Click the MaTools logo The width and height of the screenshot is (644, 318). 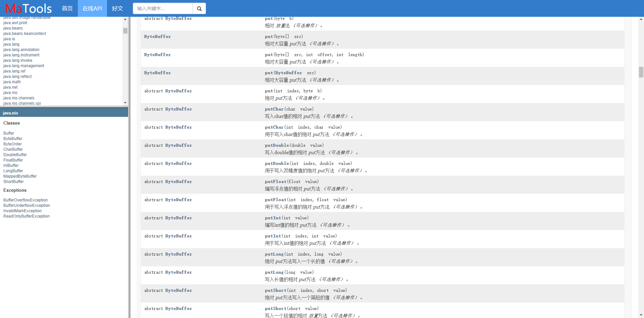tap(29, 8)
